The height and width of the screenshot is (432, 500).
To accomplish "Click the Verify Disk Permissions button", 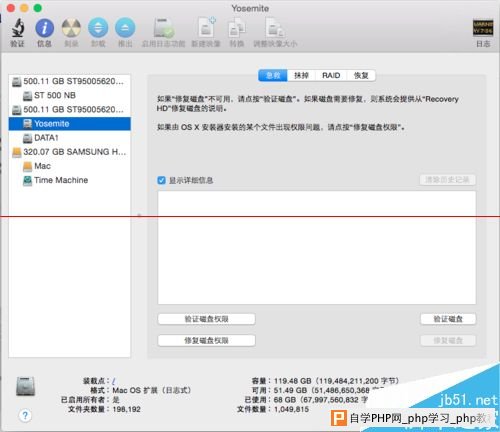I will (x=206, y=319).
